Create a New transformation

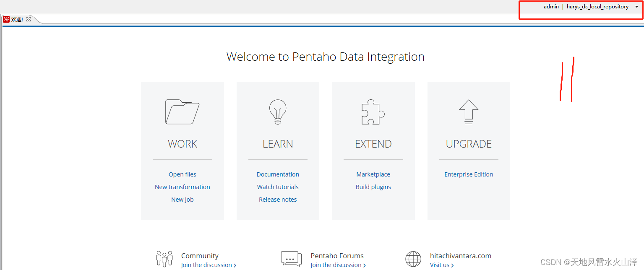click(x=183, y=187)
